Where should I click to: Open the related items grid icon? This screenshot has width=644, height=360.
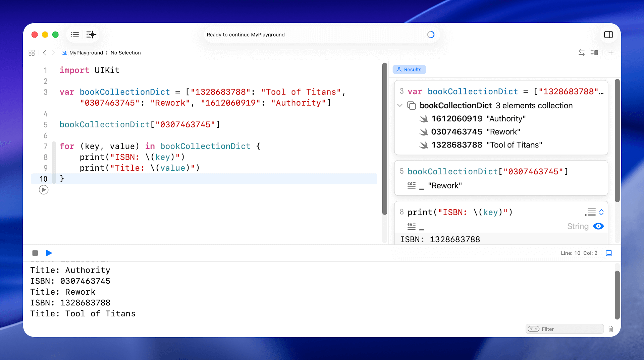32,53
